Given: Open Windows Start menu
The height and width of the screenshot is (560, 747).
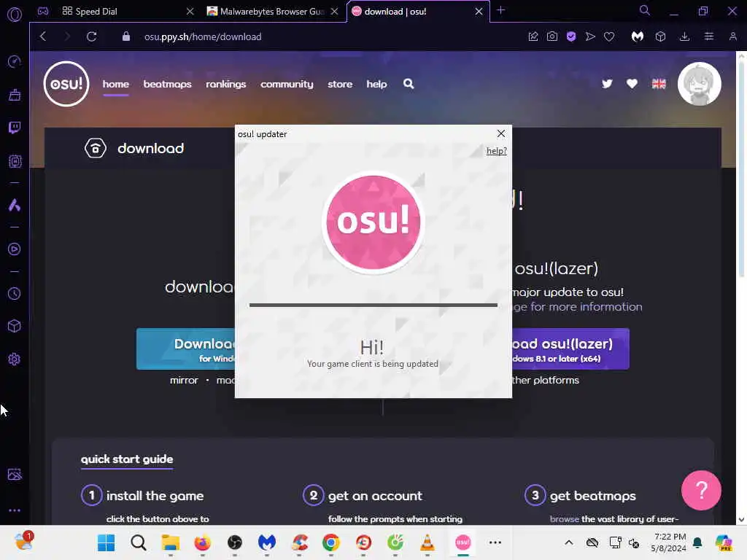Looking at the screenshot, I should 107,542.
